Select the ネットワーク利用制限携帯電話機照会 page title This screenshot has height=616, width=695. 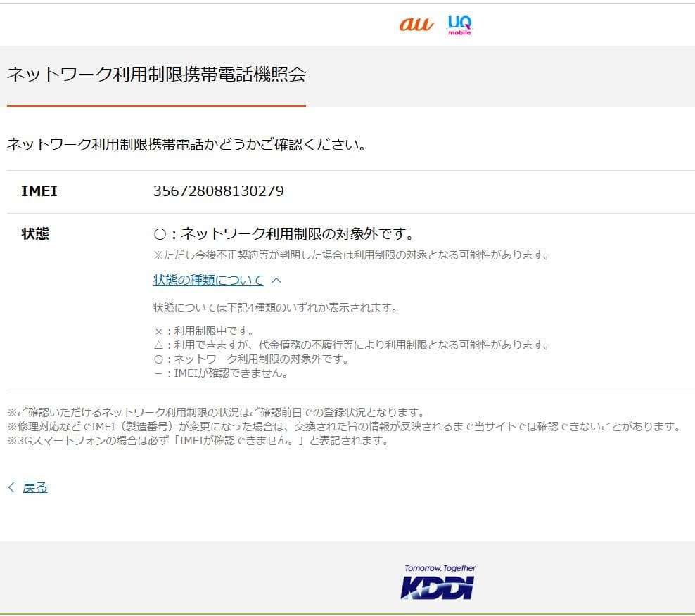click(x=156, y=72)
